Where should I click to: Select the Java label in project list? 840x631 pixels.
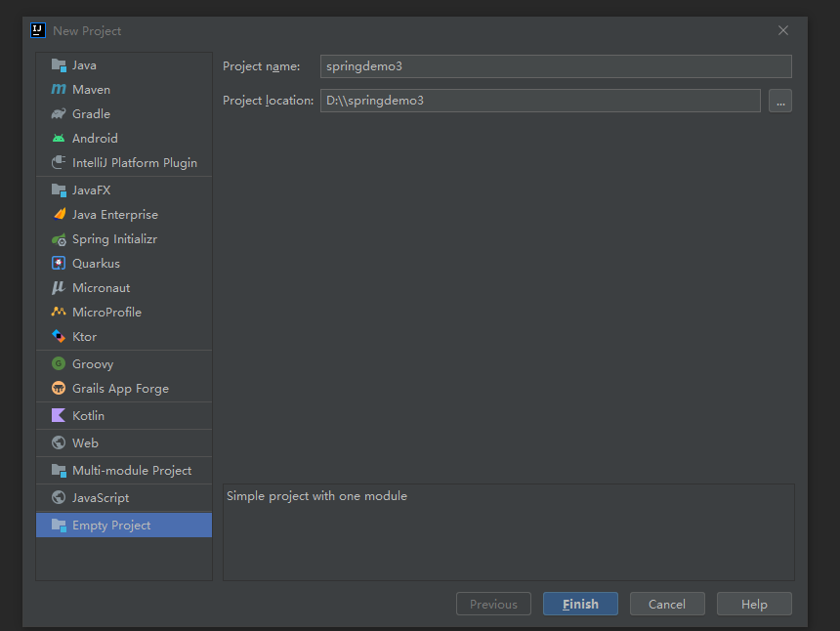pos(84,65)
